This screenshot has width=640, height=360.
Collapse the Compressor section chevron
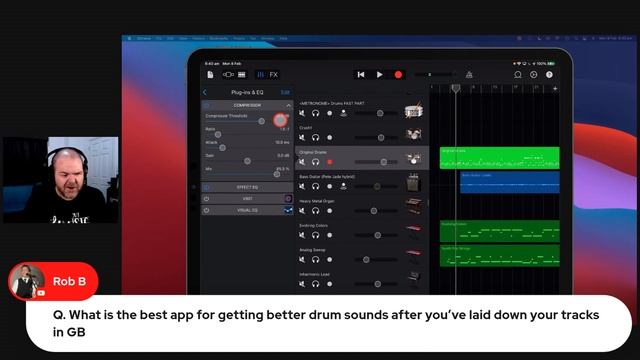point(289,105)
